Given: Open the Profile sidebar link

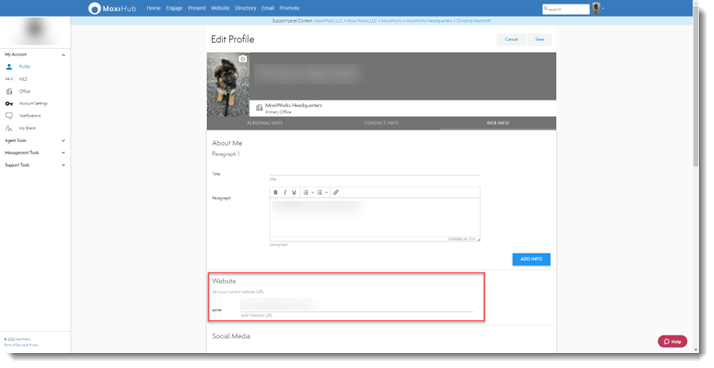Looking at the screenshot, I should (25, 66).
